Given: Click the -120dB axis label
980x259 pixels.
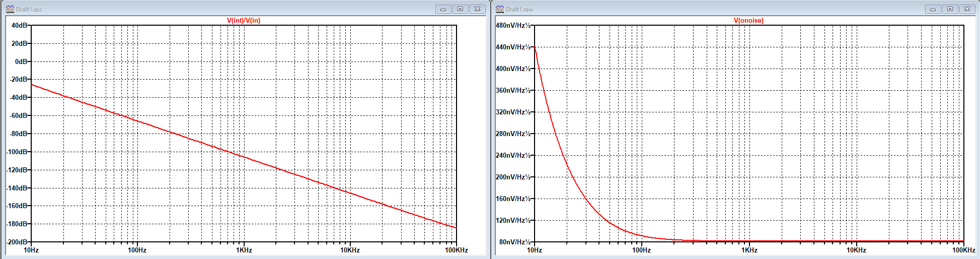Looking at the screenshot, I should pos(17,170).
